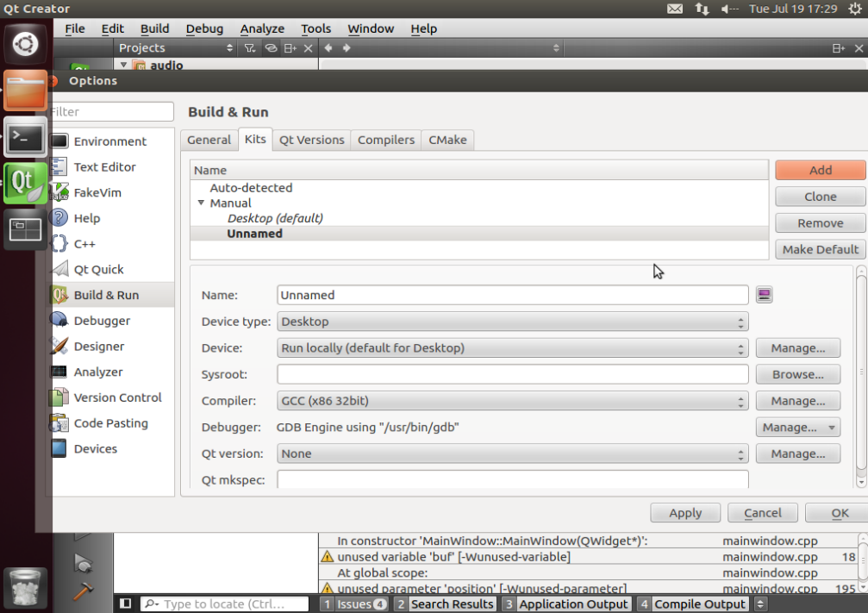Viewport: 868px width, 613px height.
Task: Click the options Filter field
Action: (110, 111)
